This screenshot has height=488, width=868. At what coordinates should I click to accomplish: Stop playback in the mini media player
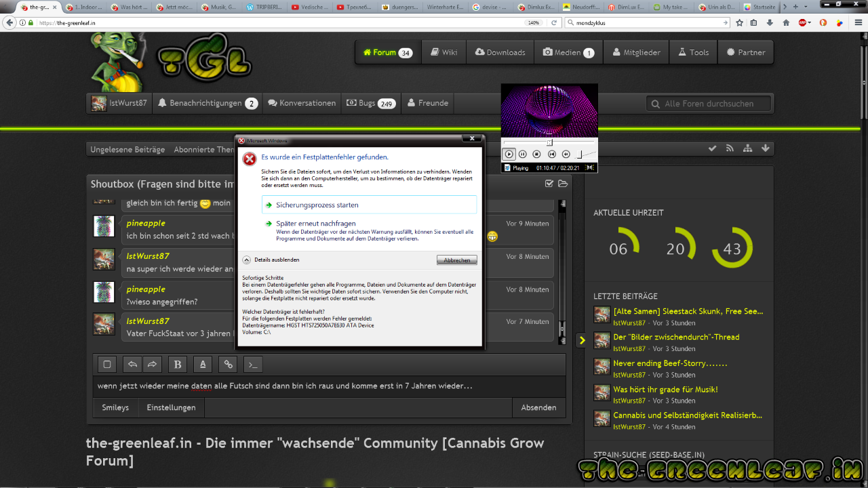pos(536,155)
